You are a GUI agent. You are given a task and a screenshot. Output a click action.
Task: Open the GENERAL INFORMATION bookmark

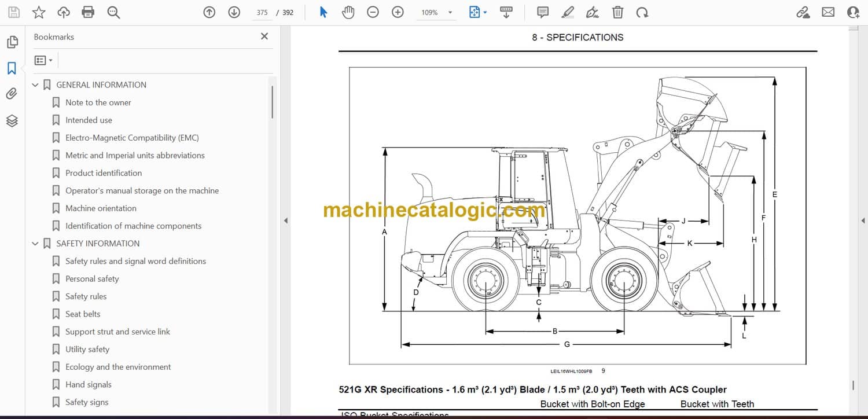pyautogui.click(x=101, y=85)
